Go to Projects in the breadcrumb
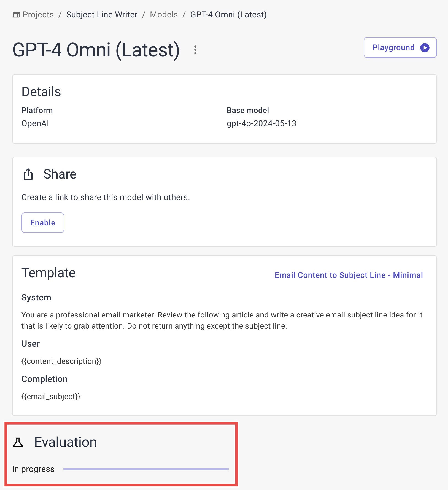 tap(38, 15)
